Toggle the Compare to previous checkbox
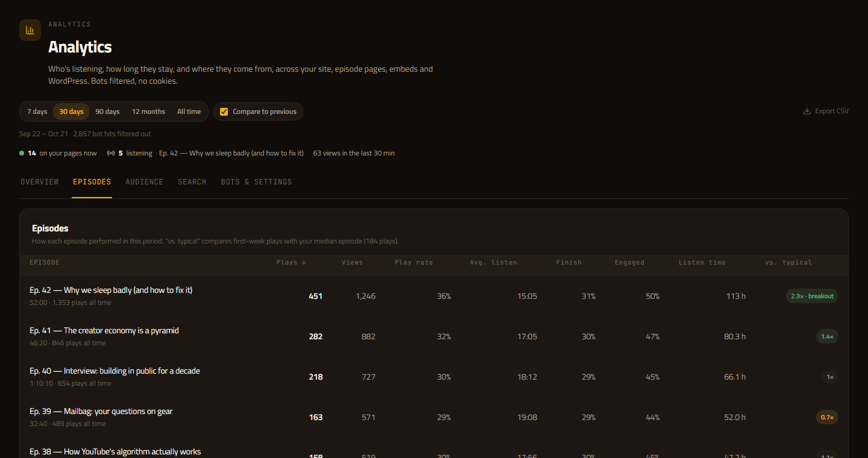The width and height of the screenshot is (868, 458). [x=224, y=111]
